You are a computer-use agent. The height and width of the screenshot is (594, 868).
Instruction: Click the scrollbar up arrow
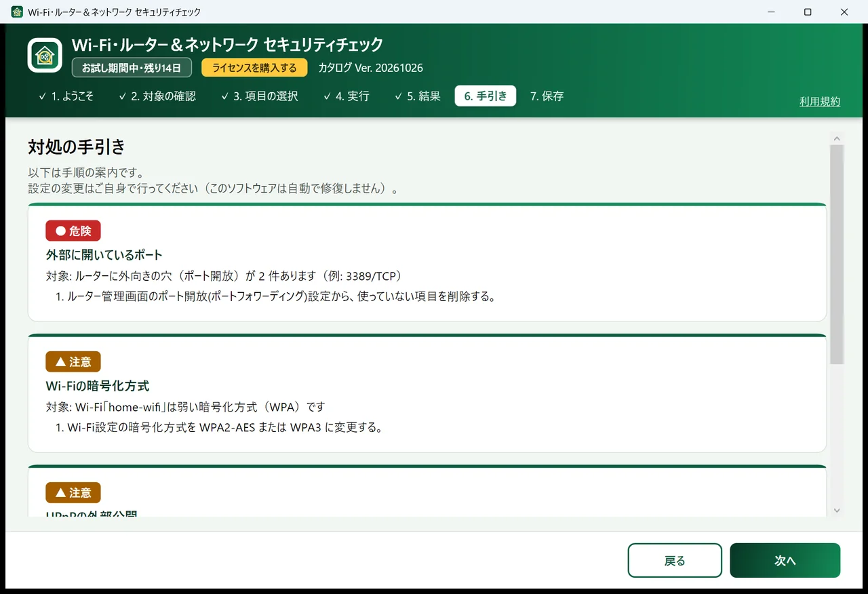(837, 138)
